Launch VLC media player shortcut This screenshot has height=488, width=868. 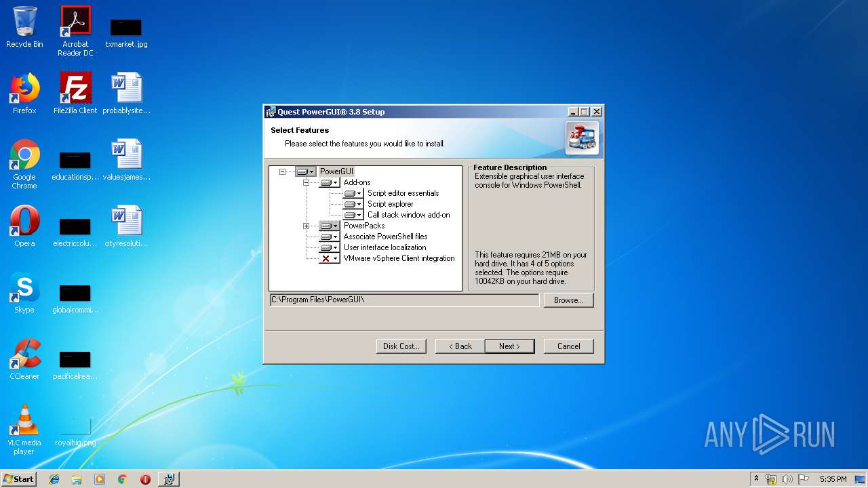(24, 430)
